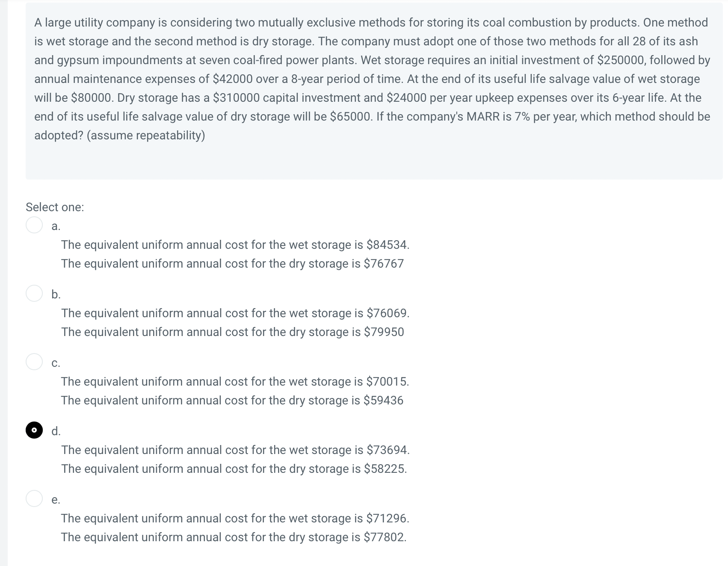Choose the answer stating dry storage is $79950
Screen dimensions: 728x566
tap(232, 332)
